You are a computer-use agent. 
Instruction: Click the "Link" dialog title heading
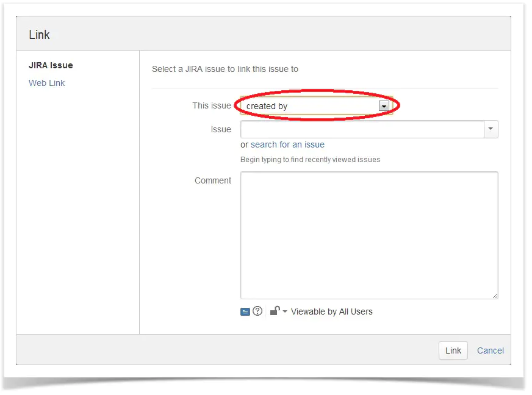click(40, 35)
